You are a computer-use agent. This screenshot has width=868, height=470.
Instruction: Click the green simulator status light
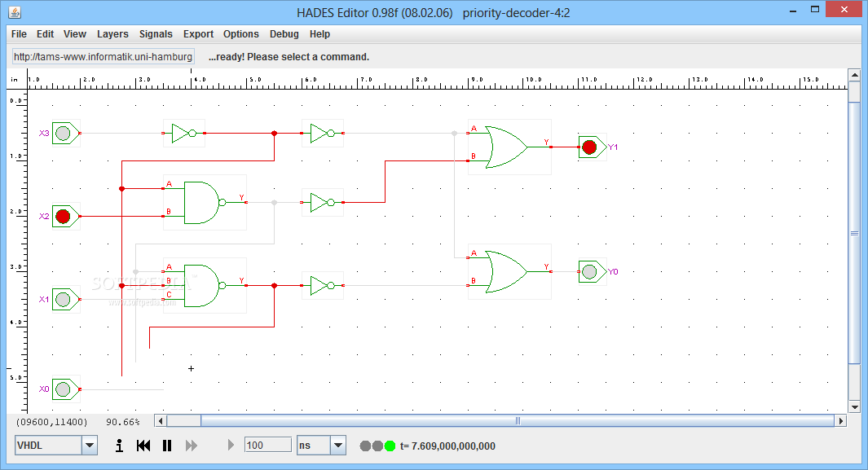click(390, 446)
